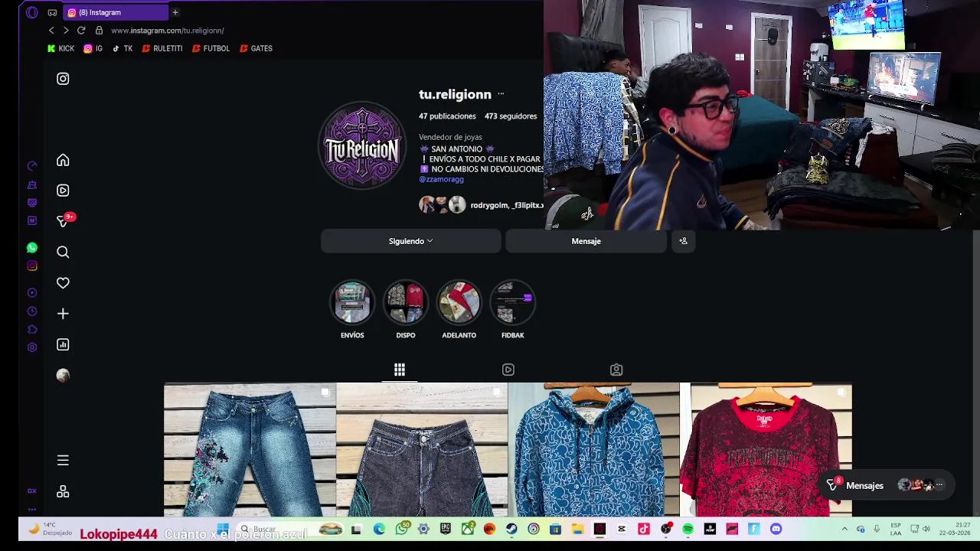Image resolution: width=980 pixels, height=551 pixels.
Task: Open a new browser tab
Action: [175, 12]
